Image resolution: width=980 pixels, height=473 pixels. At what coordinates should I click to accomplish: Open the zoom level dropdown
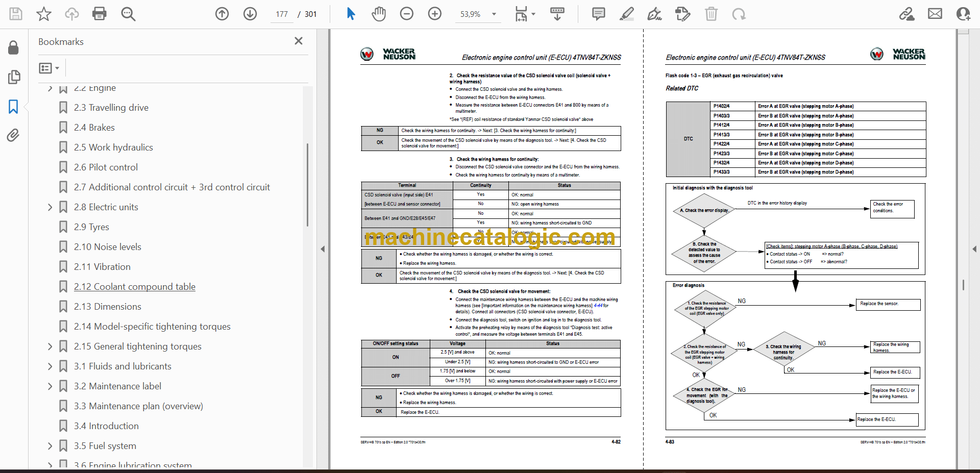click(494, 14)
